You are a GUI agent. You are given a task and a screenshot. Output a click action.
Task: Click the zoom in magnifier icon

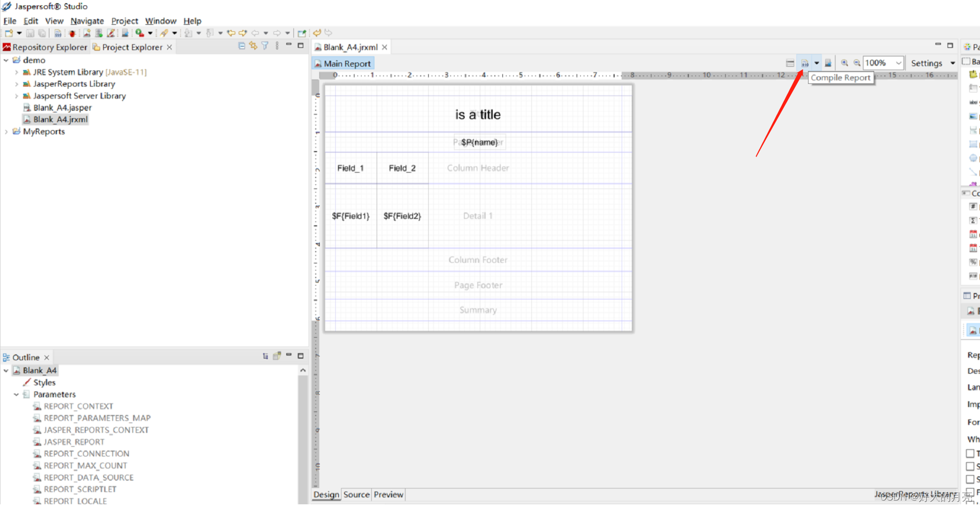coord(845,63)
